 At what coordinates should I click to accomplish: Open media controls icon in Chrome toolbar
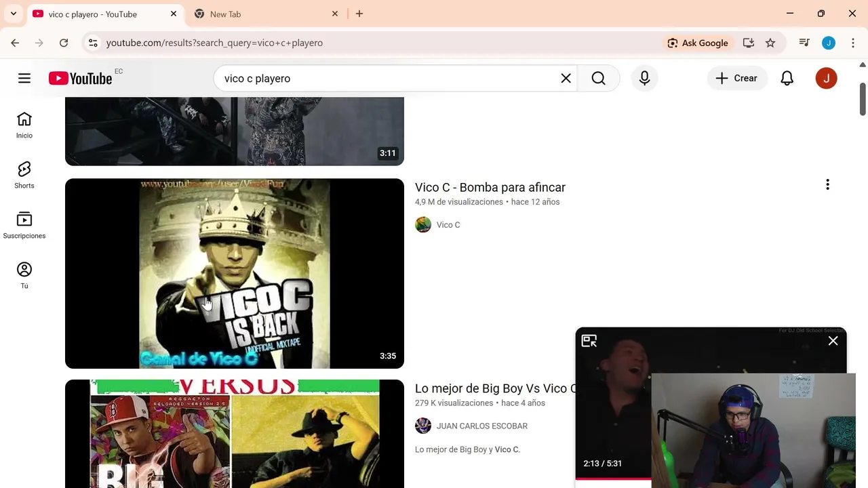(804, 43)
